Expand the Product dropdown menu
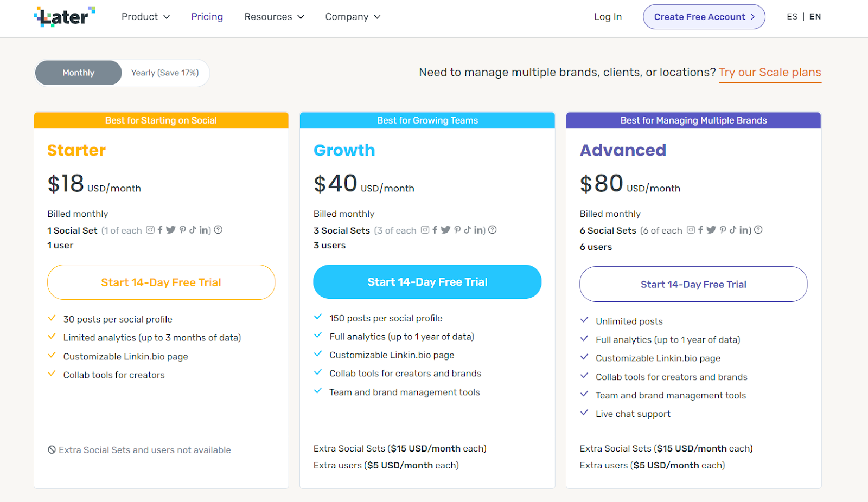This screenshot has width=868, height=502. click(x=145, y=17)
